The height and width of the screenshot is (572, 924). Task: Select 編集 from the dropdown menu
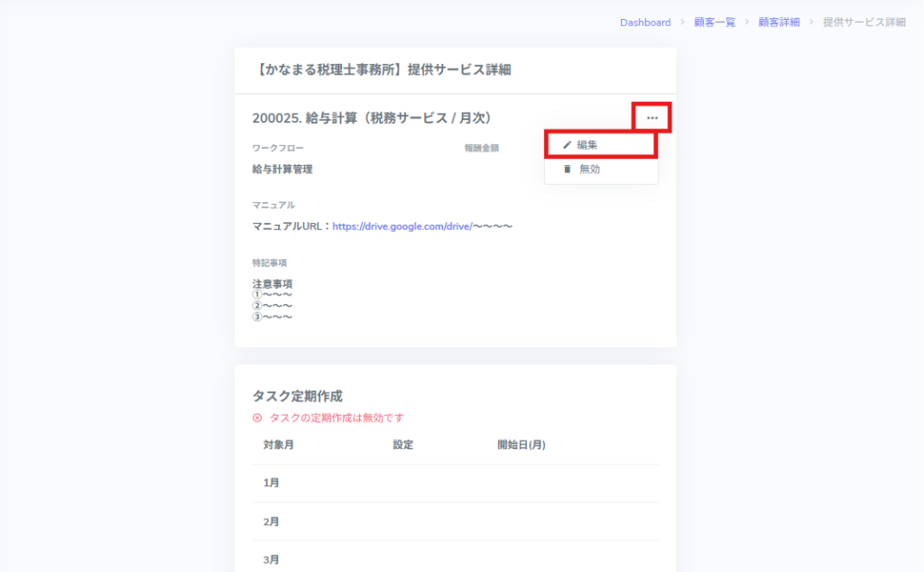[x=587, y=144]
